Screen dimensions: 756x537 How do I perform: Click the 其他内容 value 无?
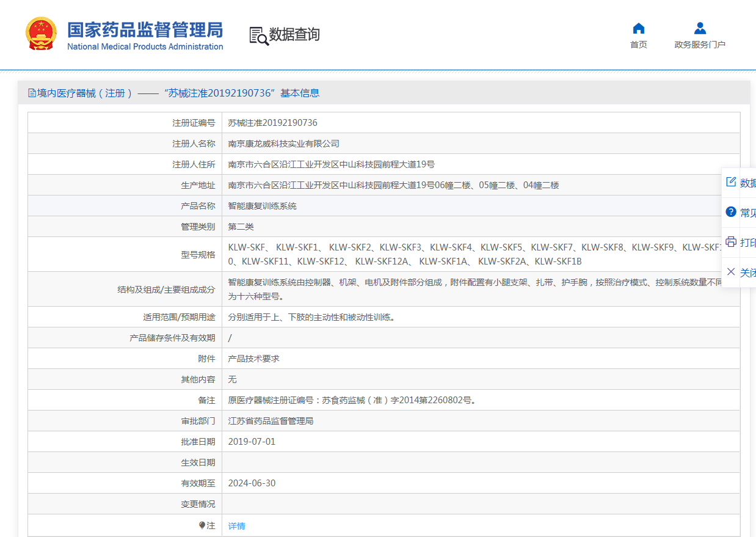pos(232,379)
